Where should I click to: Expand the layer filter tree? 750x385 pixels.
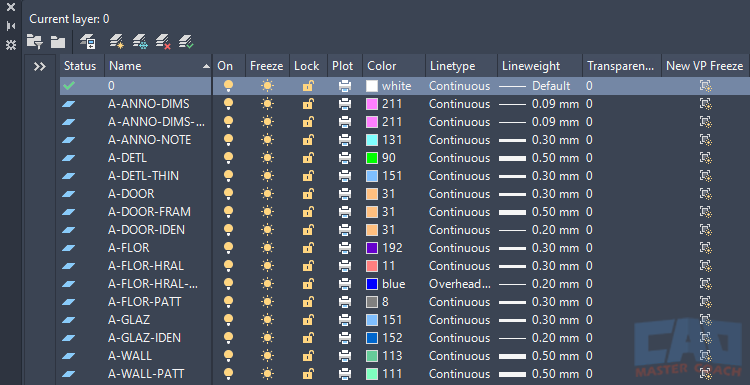[40, 66]
